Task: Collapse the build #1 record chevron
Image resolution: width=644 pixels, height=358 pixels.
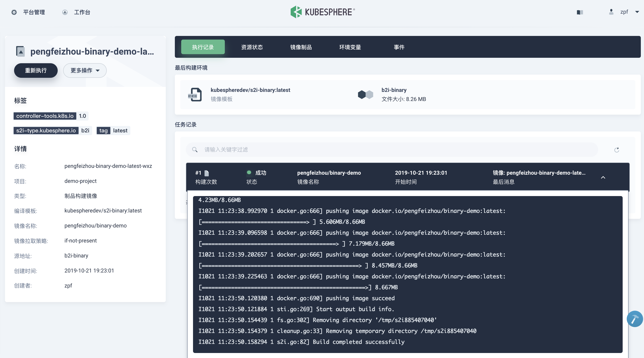Action: tap(603, 177)
